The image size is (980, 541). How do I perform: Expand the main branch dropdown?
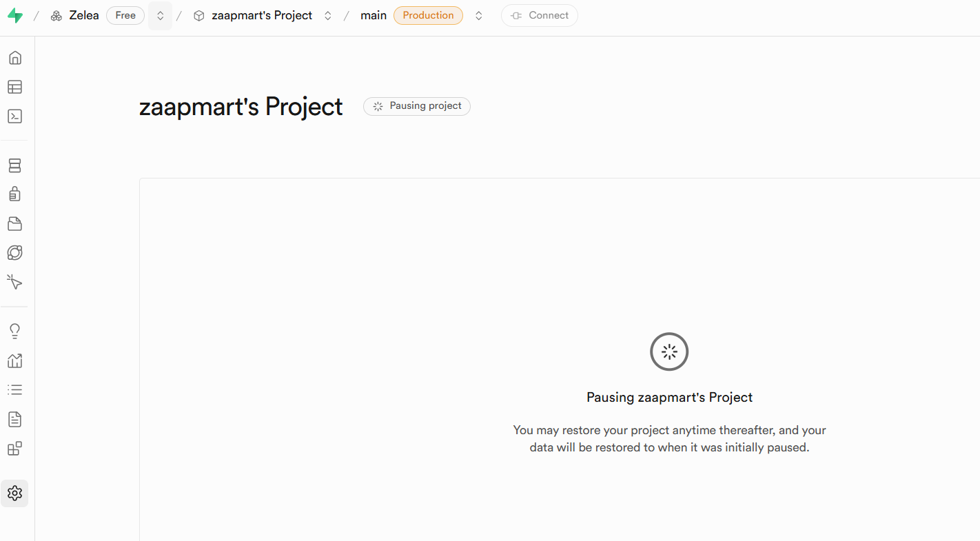pyautogui.click(x=478, y=15)
